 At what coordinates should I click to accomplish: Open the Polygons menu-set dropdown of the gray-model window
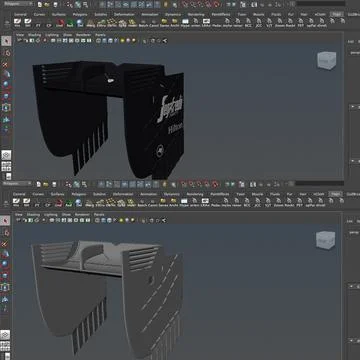[17, 184]
